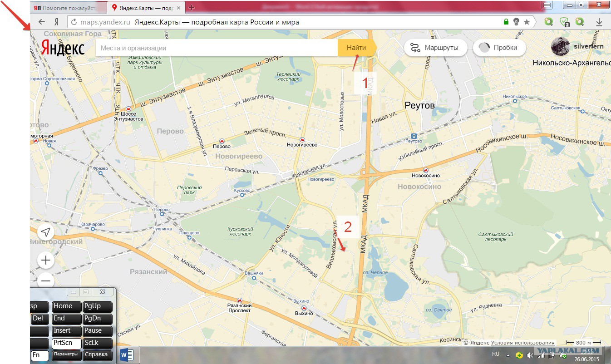The height and width of the screenshot is (364, 611).
Task: Click the PgUp key on the on-screen keyboard
Action: [x=98, y=306]
